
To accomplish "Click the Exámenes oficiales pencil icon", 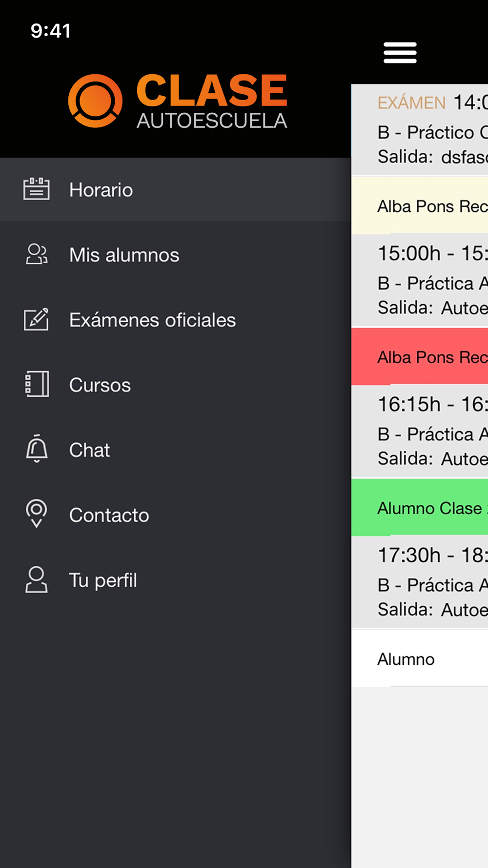I will (37, 319).
